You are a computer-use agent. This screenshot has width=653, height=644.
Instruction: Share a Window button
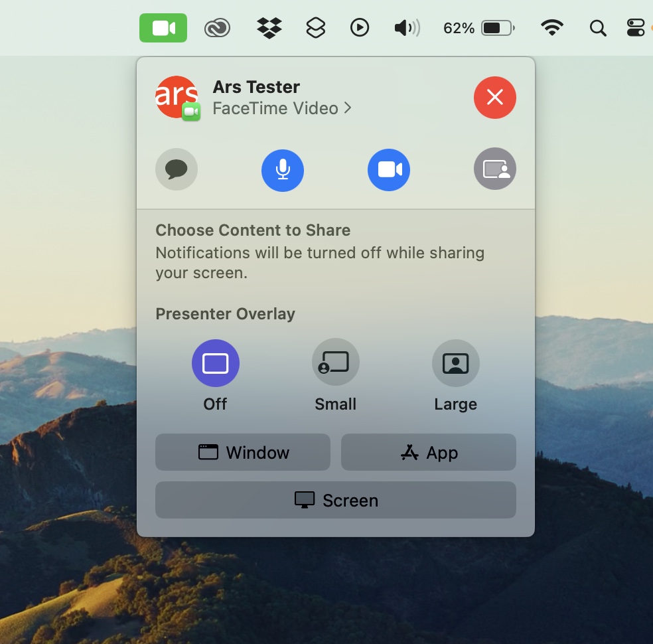243,452
